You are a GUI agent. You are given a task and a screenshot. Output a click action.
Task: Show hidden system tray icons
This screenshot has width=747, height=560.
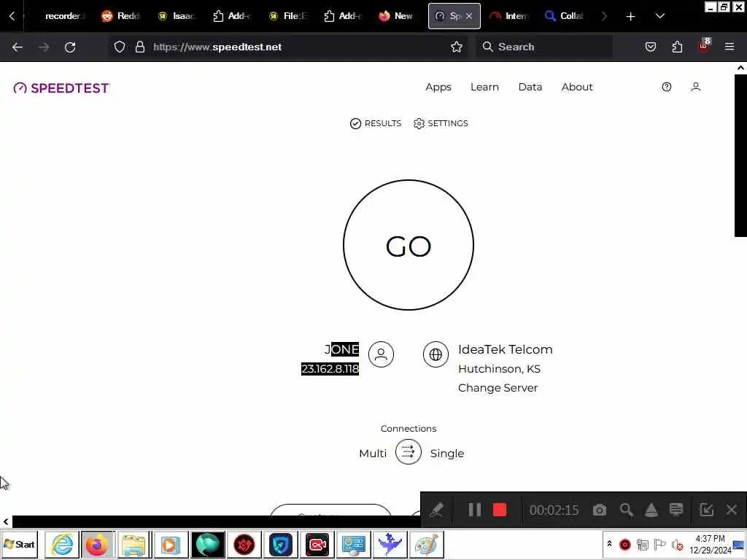tap(609, 544)
